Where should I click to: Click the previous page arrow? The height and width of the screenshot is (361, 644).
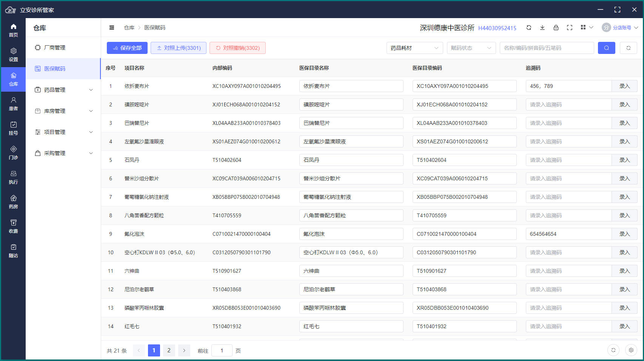pos(139,350)
